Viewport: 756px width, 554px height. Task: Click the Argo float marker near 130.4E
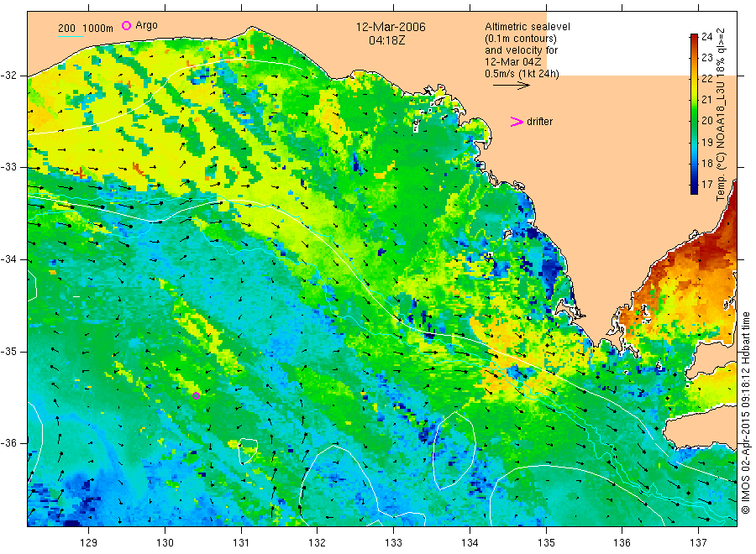pyautogui.click(x=197, y=396)
